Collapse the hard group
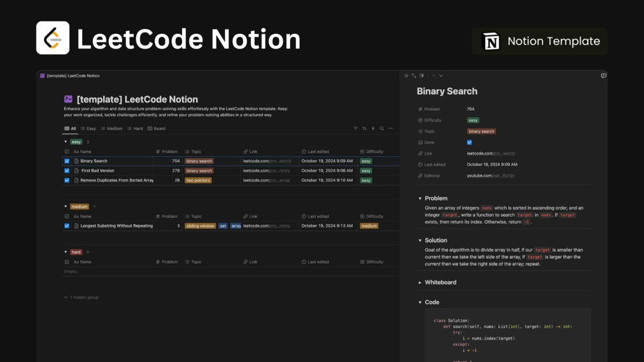 (x=66, y=252)
